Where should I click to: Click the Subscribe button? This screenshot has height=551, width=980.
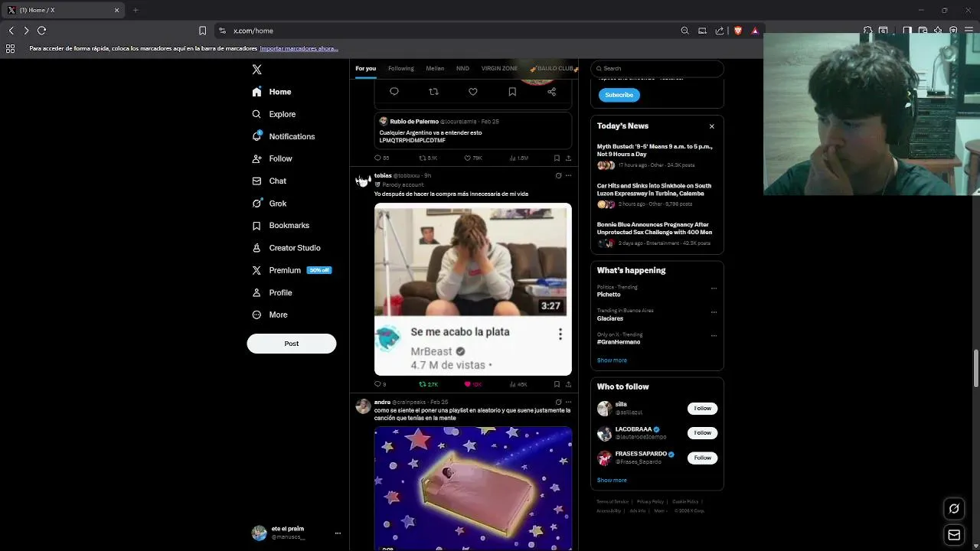pos(619,95)
